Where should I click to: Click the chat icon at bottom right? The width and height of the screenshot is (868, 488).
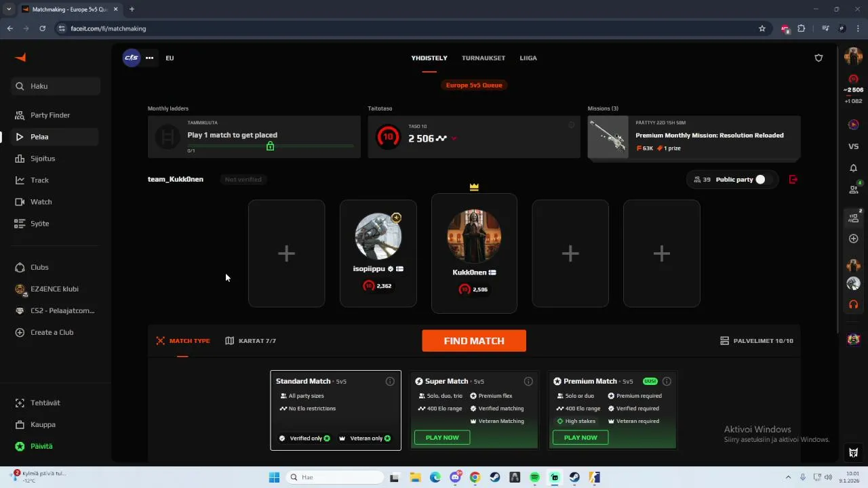click(x=854, y=453)
